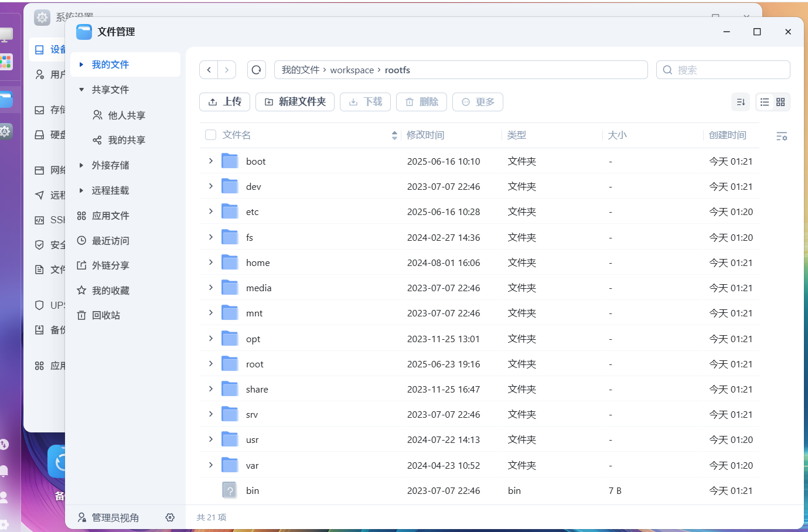Click the 更多 more button
The image size is (808, 532).
[478, 102]
